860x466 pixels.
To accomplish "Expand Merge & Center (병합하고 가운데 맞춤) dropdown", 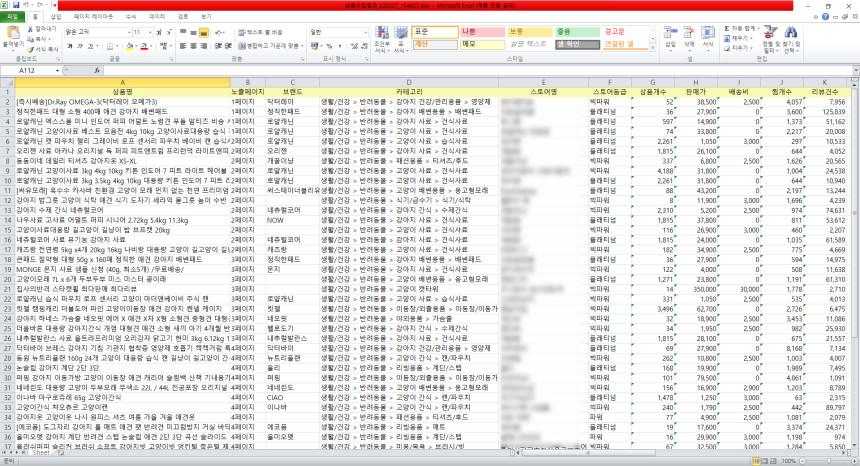I will 302,46.
